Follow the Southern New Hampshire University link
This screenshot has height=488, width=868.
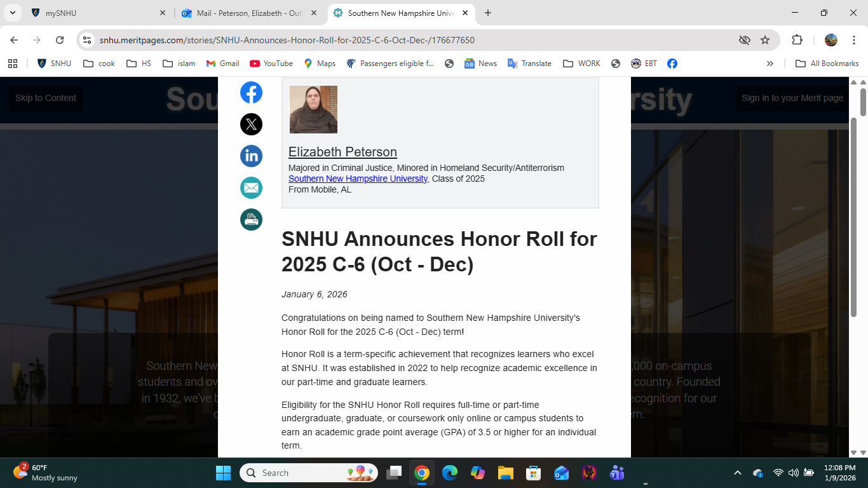click(x=358, y=179)
